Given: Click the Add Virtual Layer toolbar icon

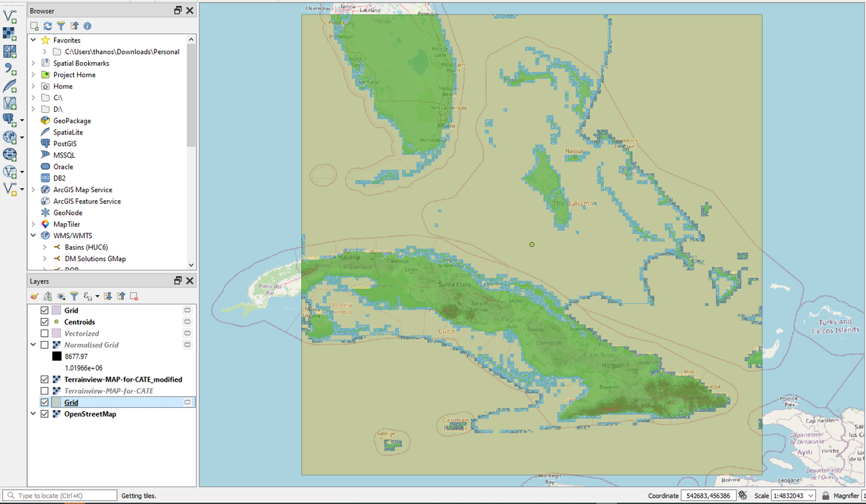Looking at the screenshot, I should 9,103.
